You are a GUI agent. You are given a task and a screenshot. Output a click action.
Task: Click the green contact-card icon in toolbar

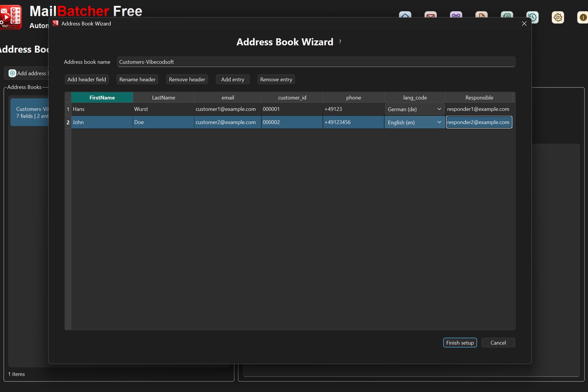[507, 15]
